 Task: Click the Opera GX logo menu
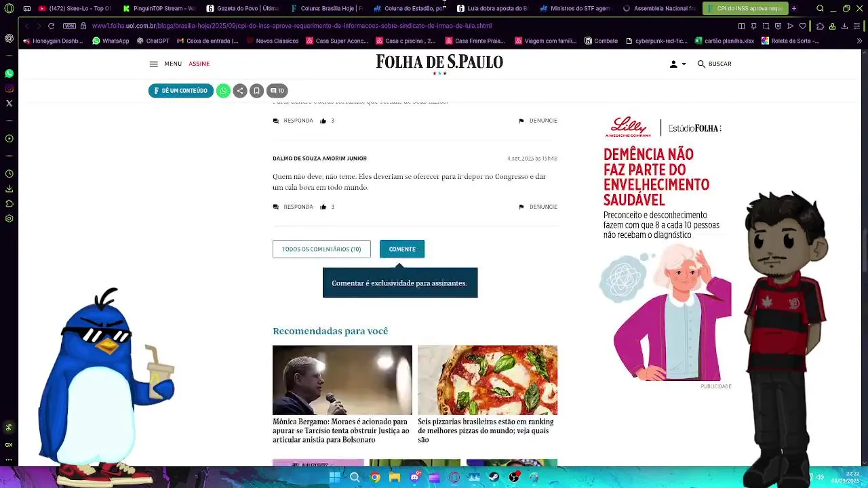pyautogui.click(x=9, y=9)
